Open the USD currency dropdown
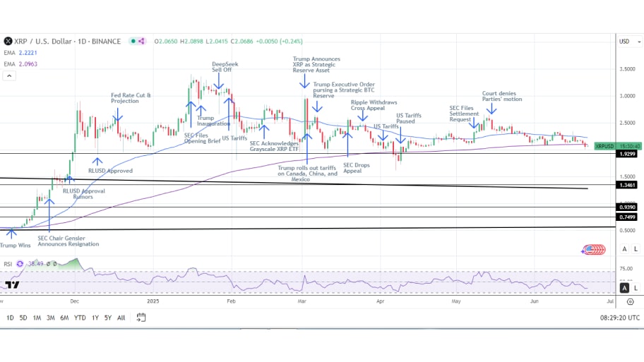644x362 pixels. [x=630, y=42]
